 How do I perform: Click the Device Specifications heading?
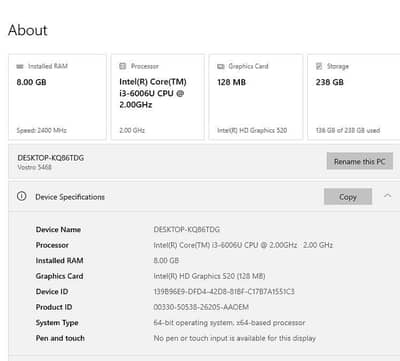[x=70, y=197]
